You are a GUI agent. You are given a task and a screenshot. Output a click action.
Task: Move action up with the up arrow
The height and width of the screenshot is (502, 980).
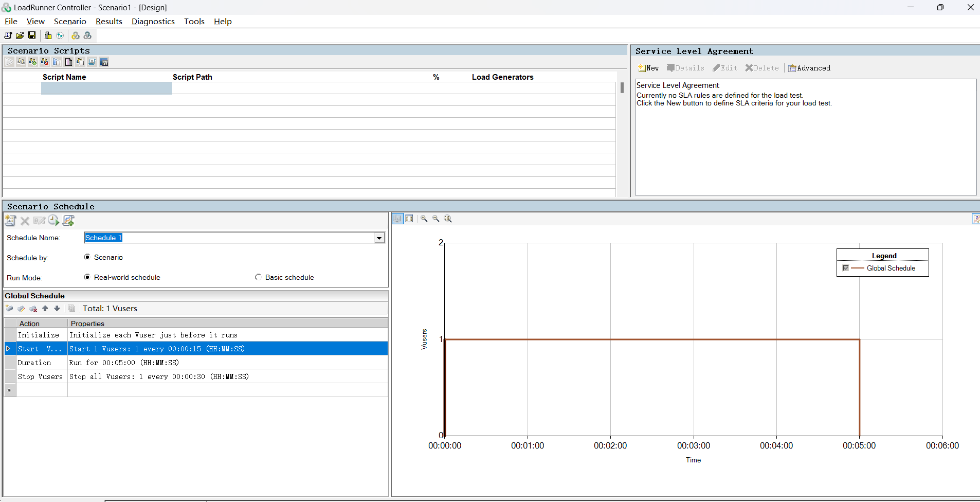(x=45, y=309)
